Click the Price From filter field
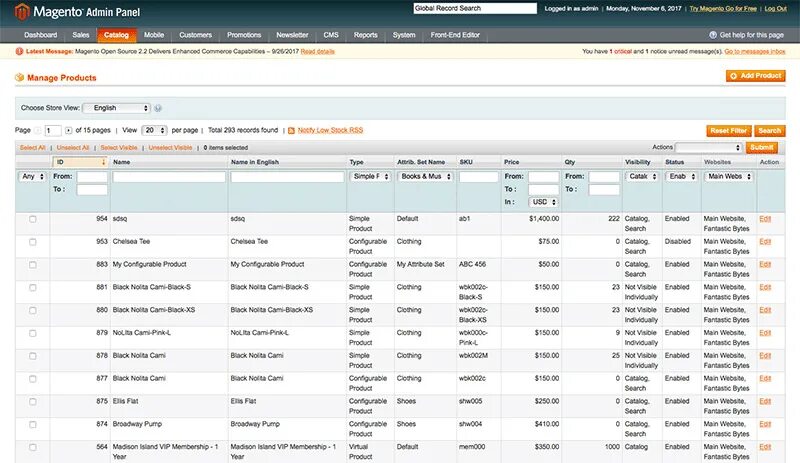 543,177
